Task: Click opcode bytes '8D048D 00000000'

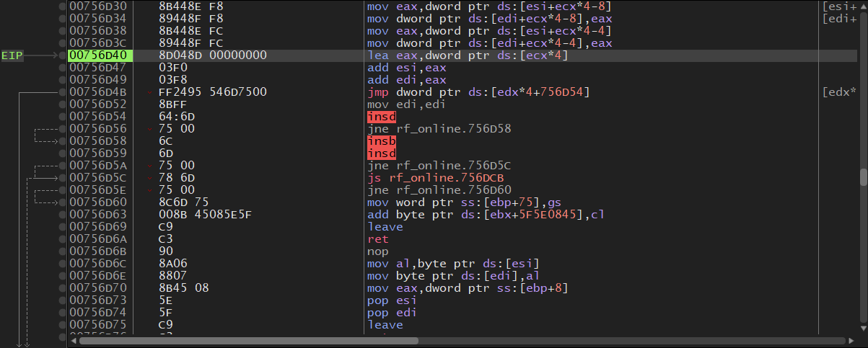Action: point(213,55)
